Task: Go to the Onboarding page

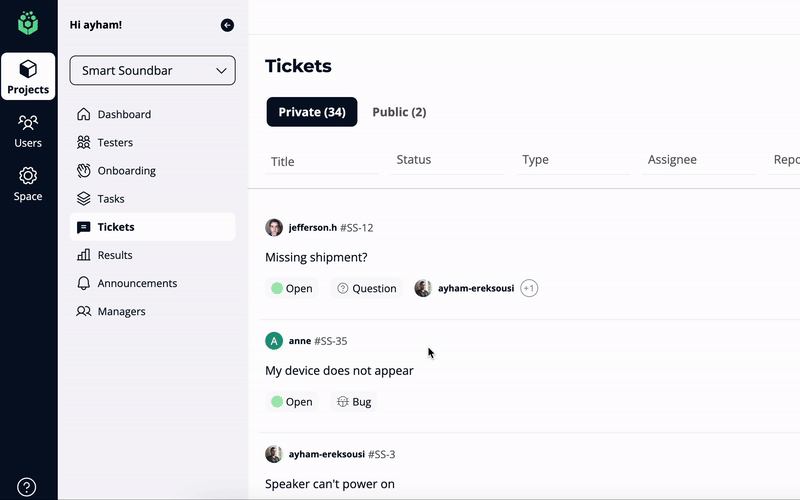Action: coord(153,170)
